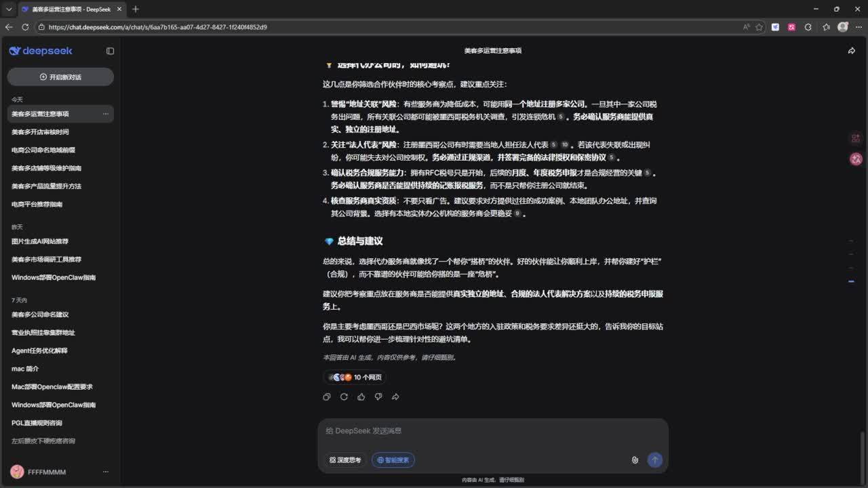Regenerate the AI response

point(344,396)
